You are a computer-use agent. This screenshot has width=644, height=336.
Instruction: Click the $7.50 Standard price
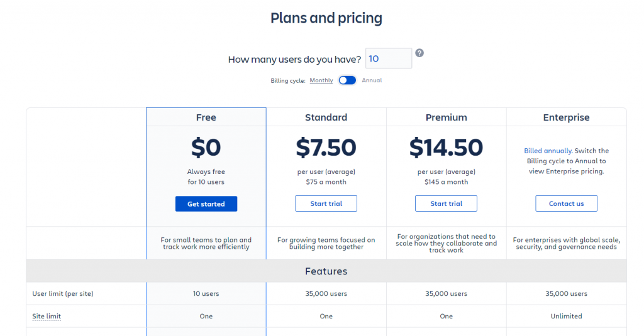pyautogui.click(x=326, y=148)
